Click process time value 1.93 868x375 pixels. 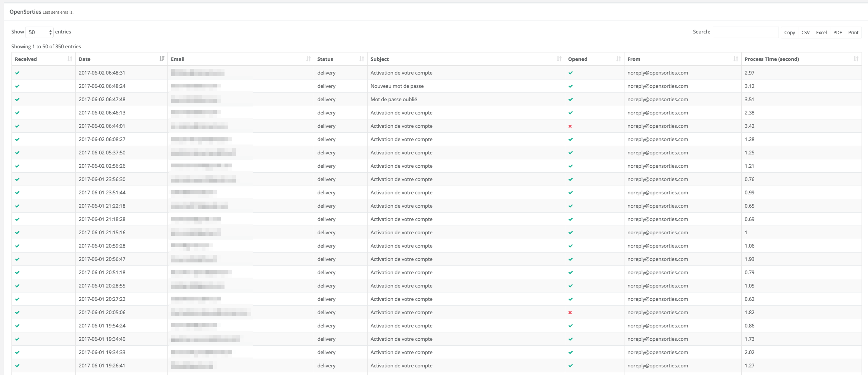(749, 259)
